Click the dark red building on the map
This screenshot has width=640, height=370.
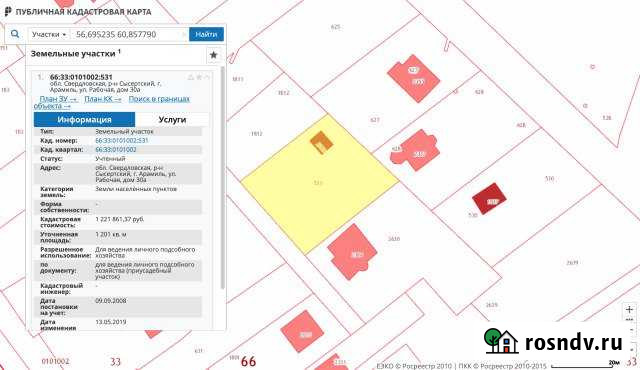click(489, 199)
